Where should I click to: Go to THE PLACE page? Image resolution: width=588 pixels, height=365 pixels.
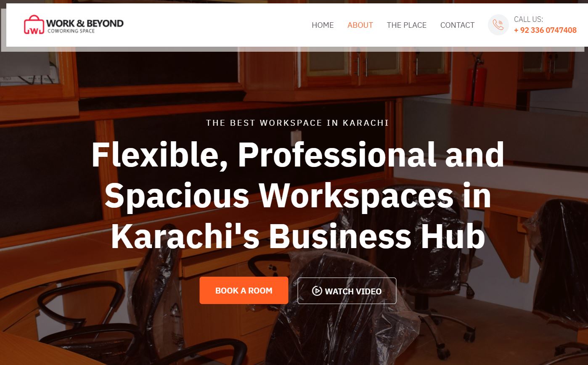(407, 25)
